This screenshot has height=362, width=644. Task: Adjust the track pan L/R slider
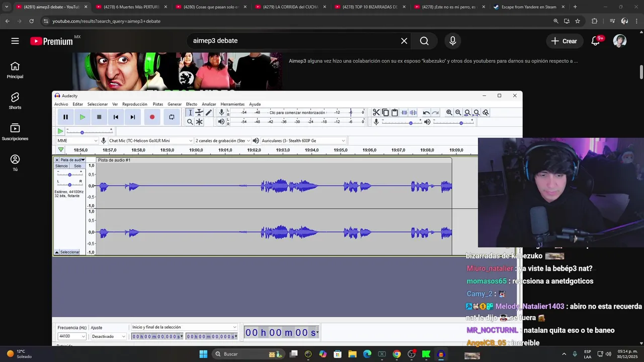coord(69,185)
